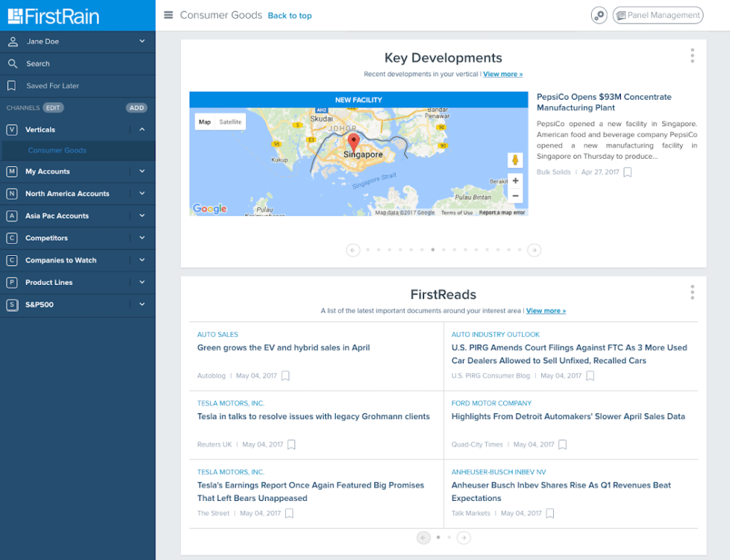Collapse the Verticals section
730x560 pixels.
pos(141,130)
